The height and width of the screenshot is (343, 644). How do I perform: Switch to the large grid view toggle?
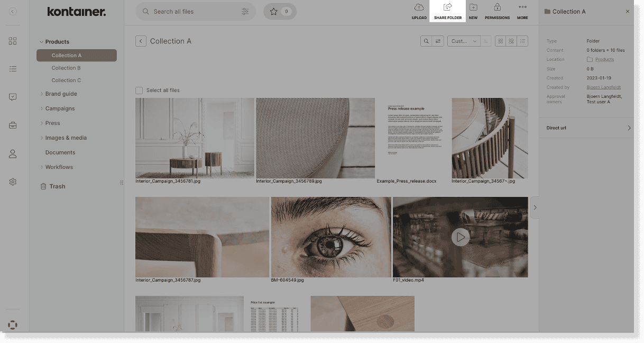pyautogui.click(x=500, y=41)
